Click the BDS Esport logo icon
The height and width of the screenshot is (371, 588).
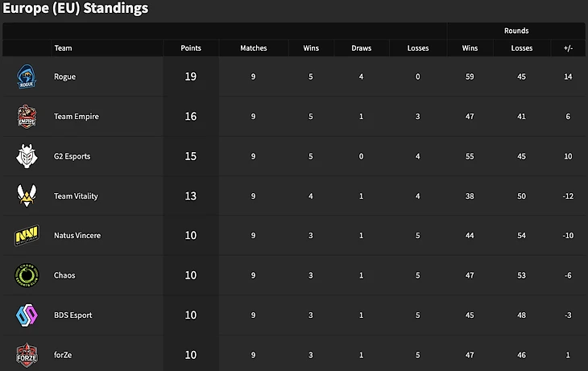(x=23, y=315)
